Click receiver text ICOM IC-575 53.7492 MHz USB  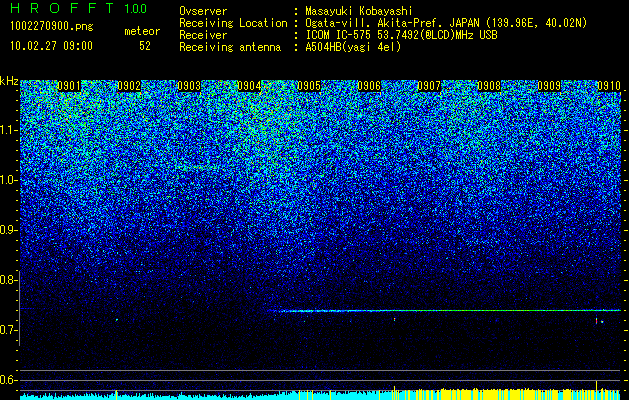click(401, 35)
